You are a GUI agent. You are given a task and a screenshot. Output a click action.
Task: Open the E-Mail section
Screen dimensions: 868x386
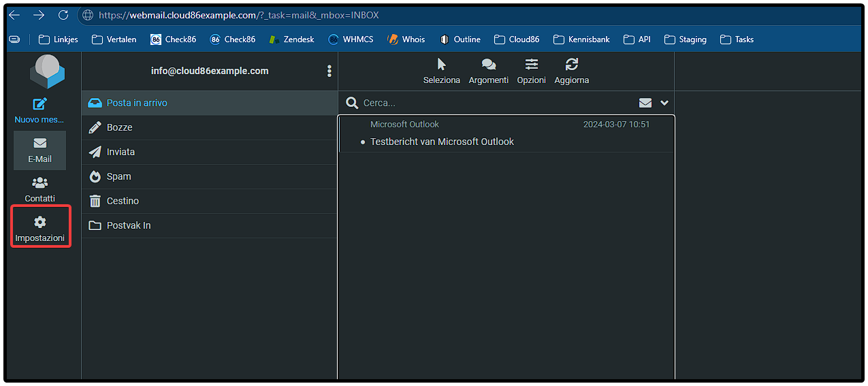pos(39,150)
